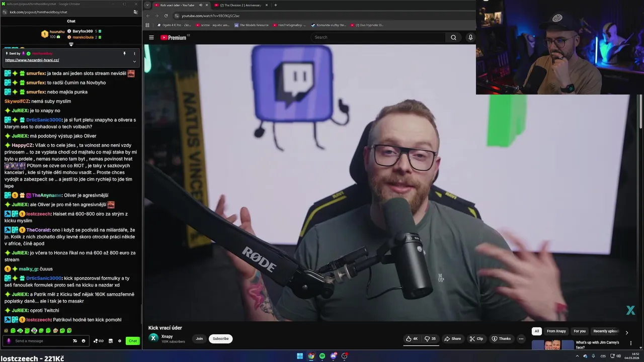644x362 pixels.
Task: Focus the YouTube search field
Action: [378, 37]
